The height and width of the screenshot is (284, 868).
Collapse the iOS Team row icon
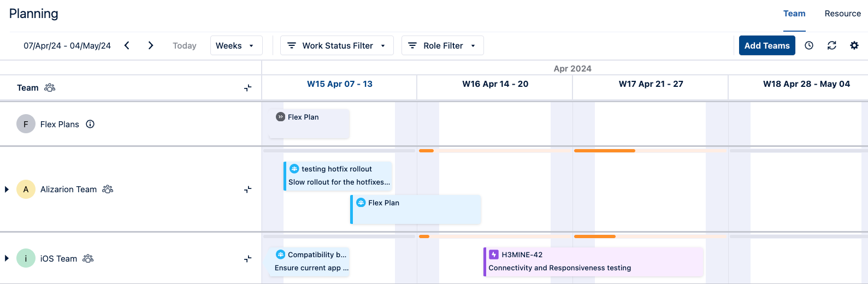coord(248,259)
